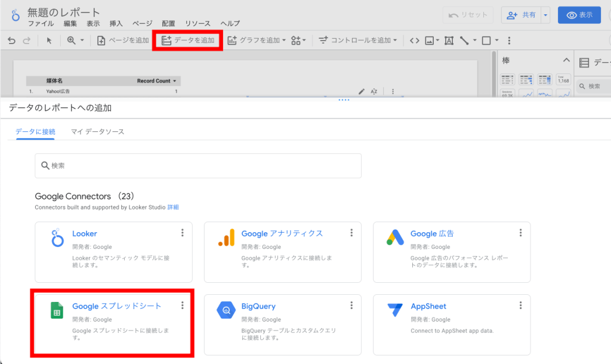Open image insert dropdown arrow

[437, 40]
